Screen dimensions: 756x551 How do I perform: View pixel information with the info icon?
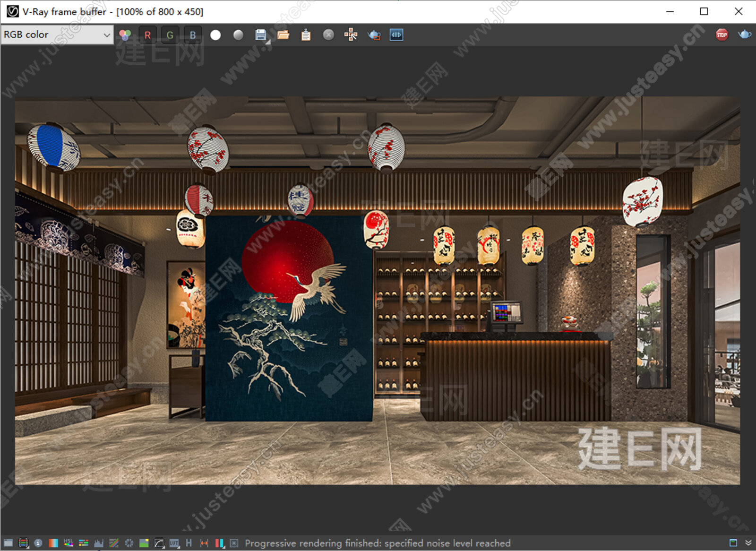38,543
